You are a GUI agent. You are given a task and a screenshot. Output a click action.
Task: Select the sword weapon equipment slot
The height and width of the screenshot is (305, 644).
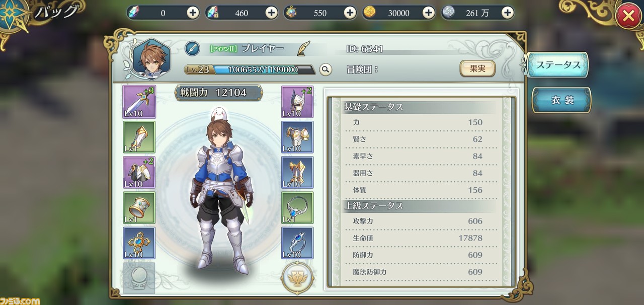tap(139, 102)
